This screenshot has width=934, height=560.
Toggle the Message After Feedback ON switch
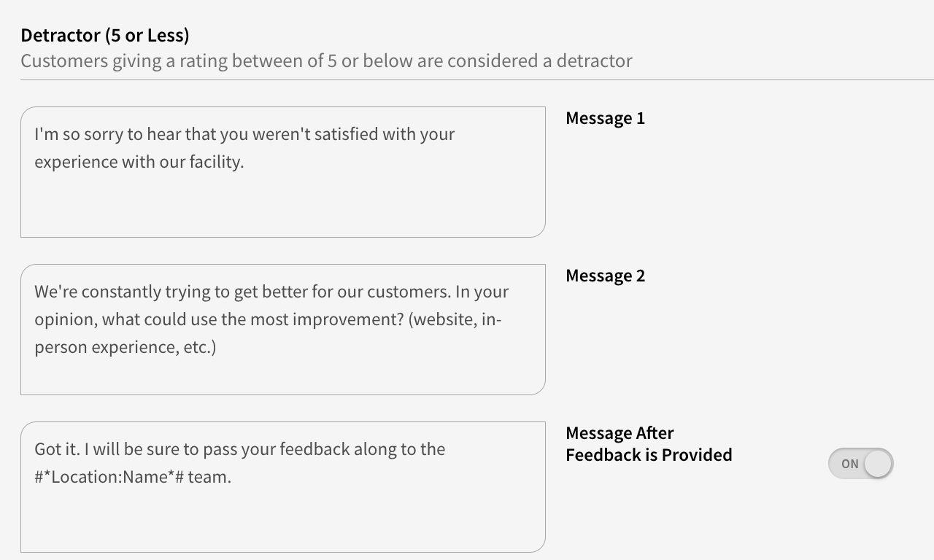click(x=860, y=464)
